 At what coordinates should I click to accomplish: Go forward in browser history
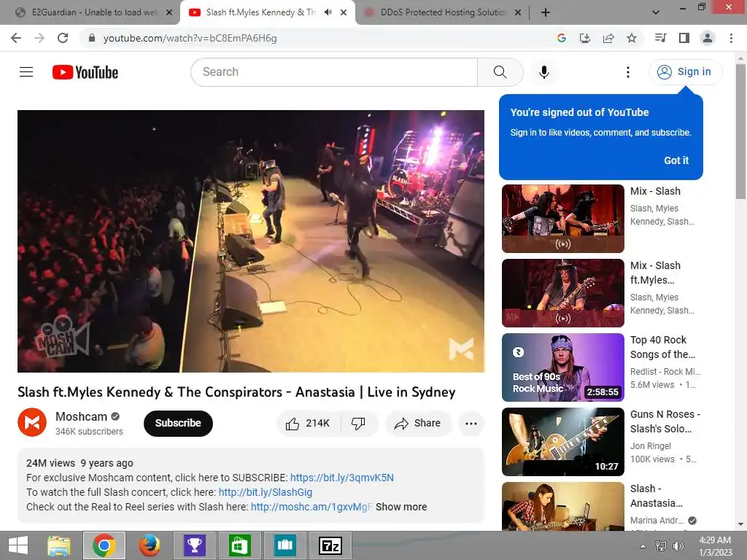[39, 38]
